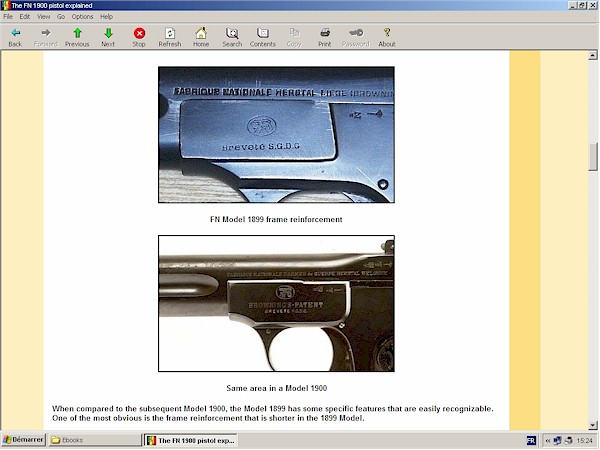
Task: Click the scrollbar down arrow
Action: [x=593, y=425]
